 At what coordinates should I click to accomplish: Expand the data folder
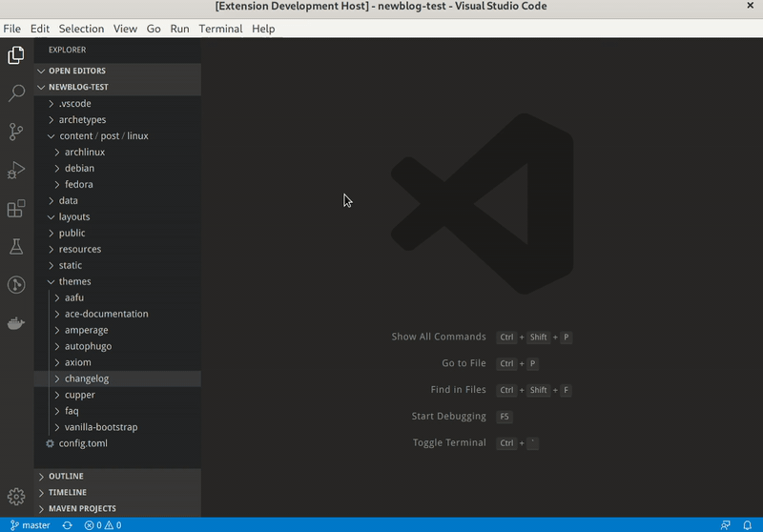pyautogui.click(x=117, y=200)
